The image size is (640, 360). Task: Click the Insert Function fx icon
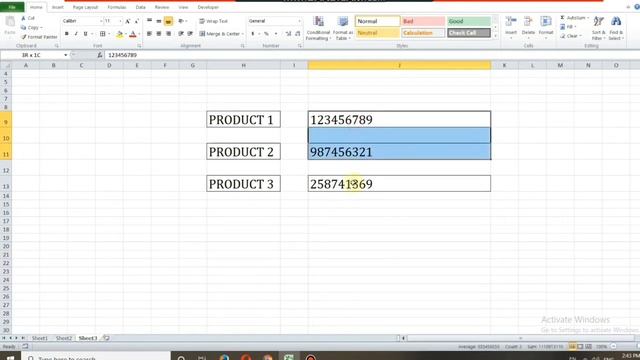[100, 55]
